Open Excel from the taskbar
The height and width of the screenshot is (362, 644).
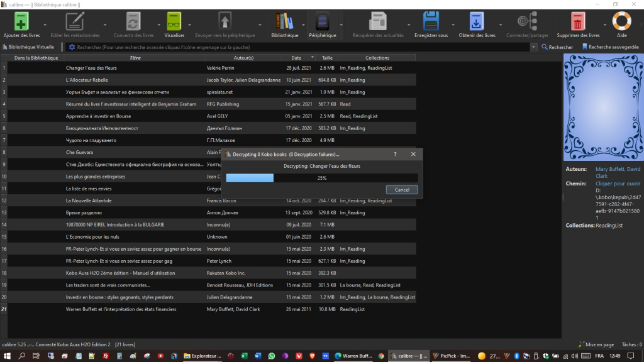pos(244,356)
